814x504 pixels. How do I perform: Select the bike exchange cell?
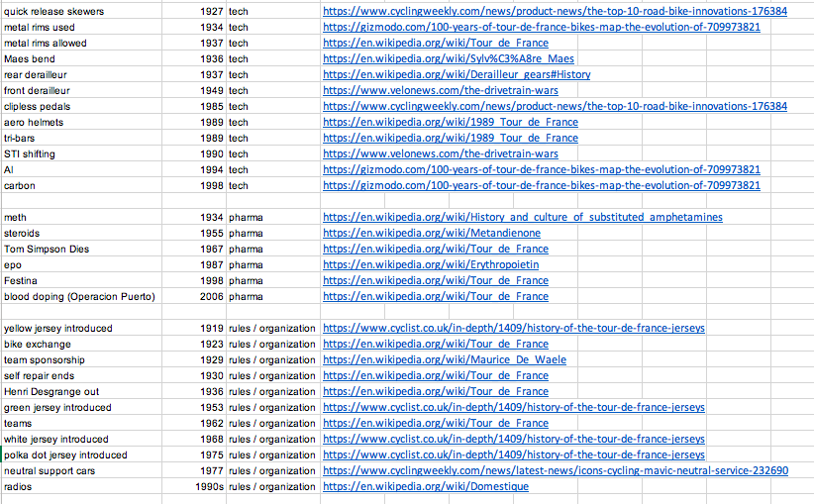pyautogui.click(x=81, y=344)
